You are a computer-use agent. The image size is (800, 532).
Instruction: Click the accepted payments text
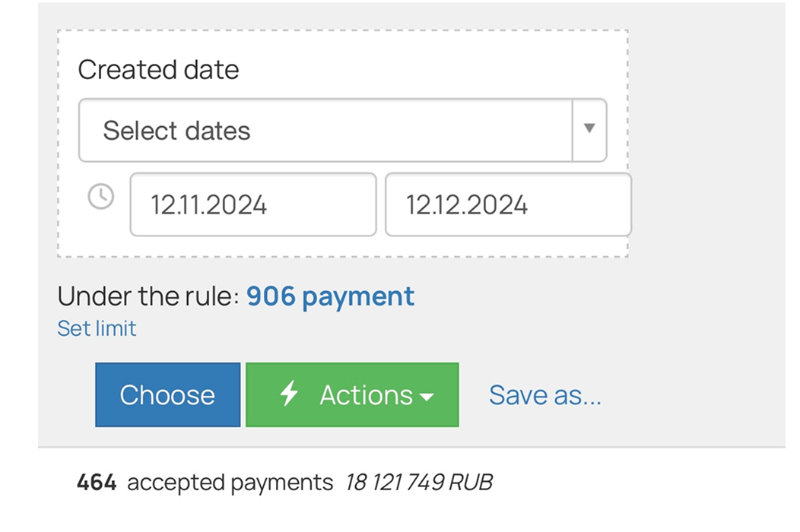[230, 482]
